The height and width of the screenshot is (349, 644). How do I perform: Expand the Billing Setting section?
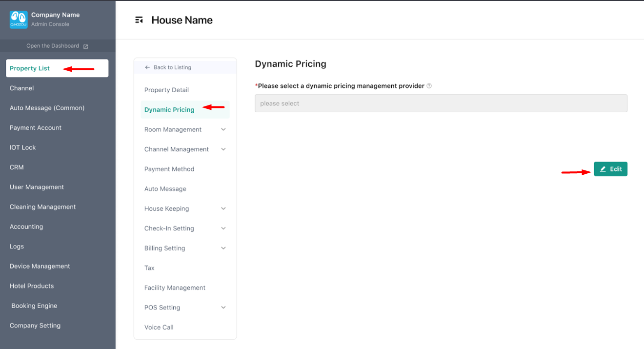pyautogui.click(x=223, y=248)
